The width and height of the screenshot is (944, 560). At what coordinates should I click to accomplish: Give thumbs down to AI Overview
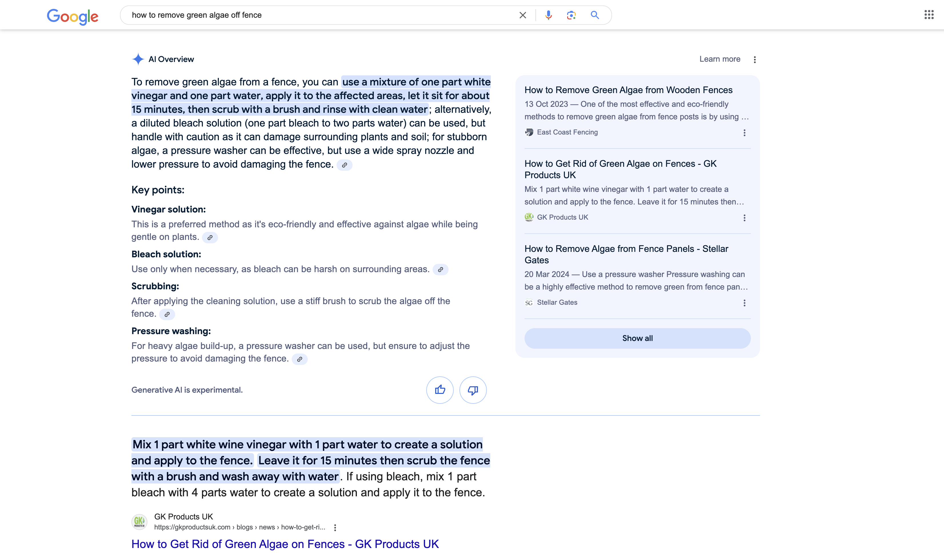pos(473,390)
